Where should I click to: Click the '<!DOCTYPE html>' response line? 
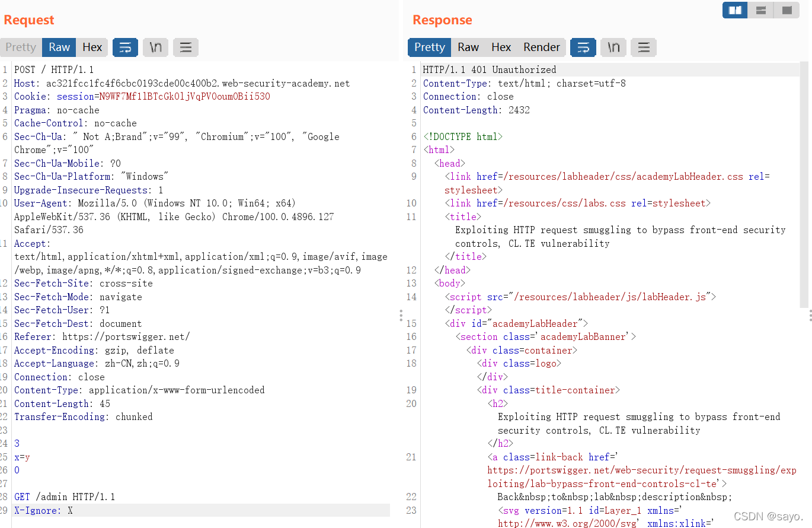463,136
